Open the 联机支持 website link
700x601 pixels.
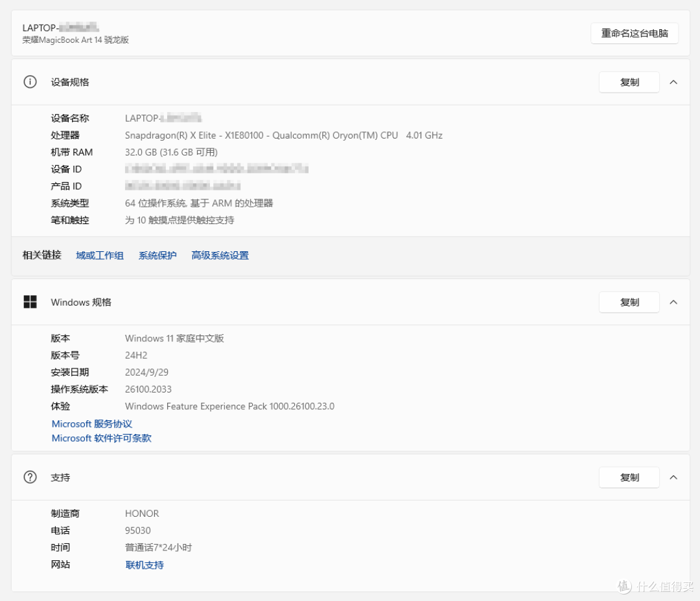(x=145, y=565)
